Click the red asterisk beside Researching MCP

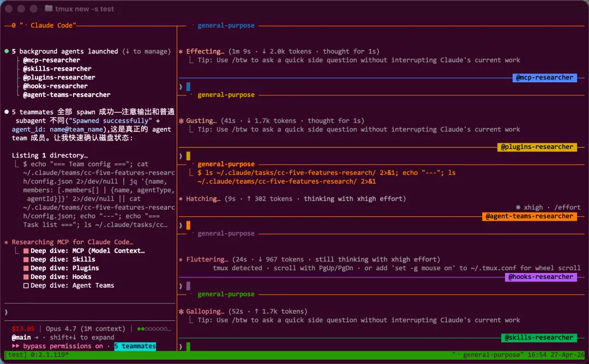(7, 242)
